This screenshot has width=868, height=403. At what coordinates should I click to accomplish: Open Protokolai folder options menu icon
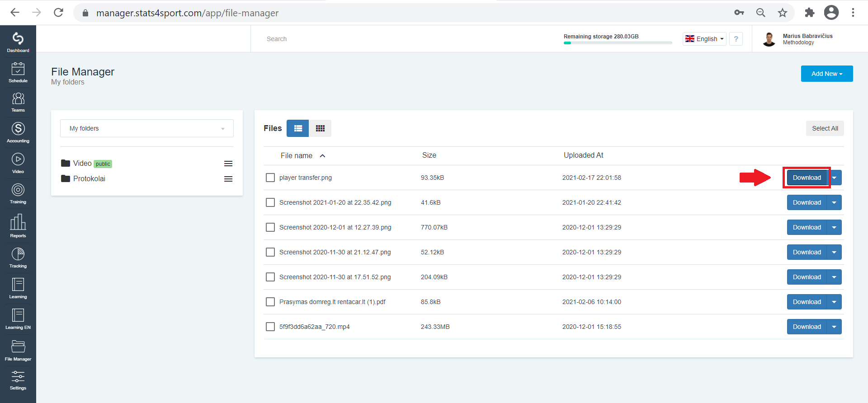coord(228,179)
